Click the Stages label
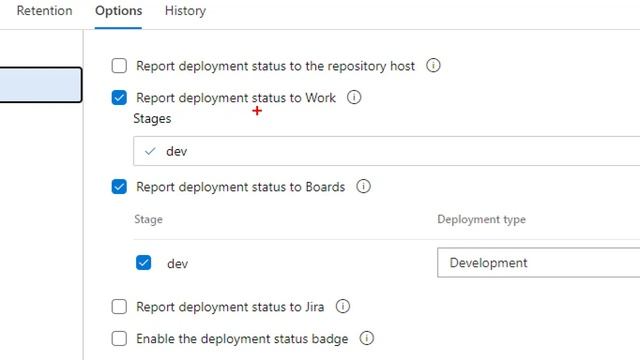Image resolution: width=640 pixels, height=360 pixels. 152,119
